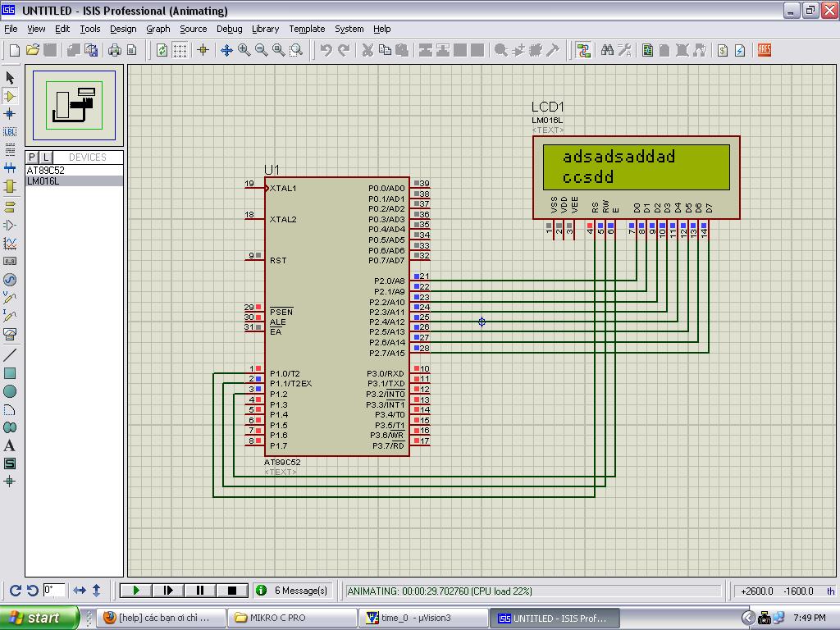The width and height of the screenshot is (840, 630).
Task: Select the Graph mode tool
Action: [10, 243]
